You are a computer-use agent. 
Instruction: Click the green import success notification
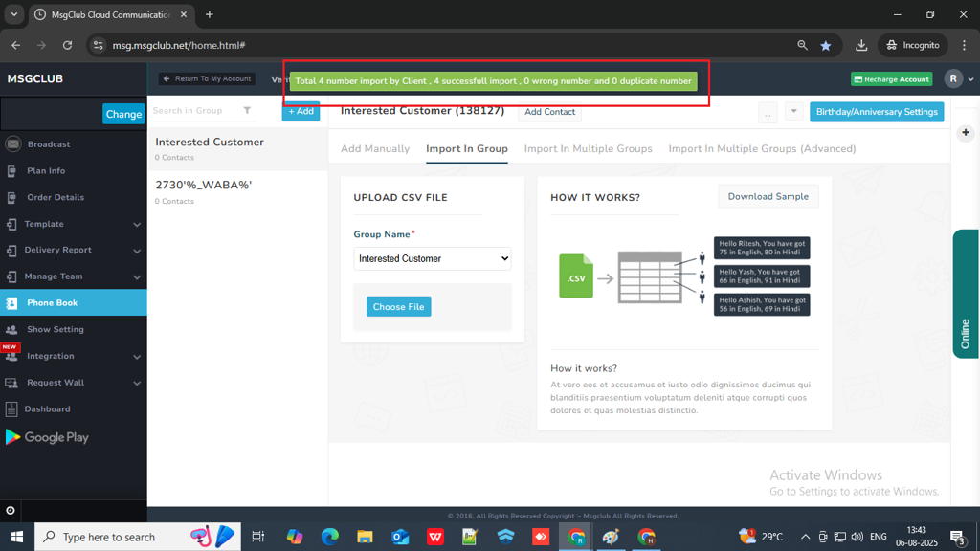pyautogui.click(x=493, y=81)
